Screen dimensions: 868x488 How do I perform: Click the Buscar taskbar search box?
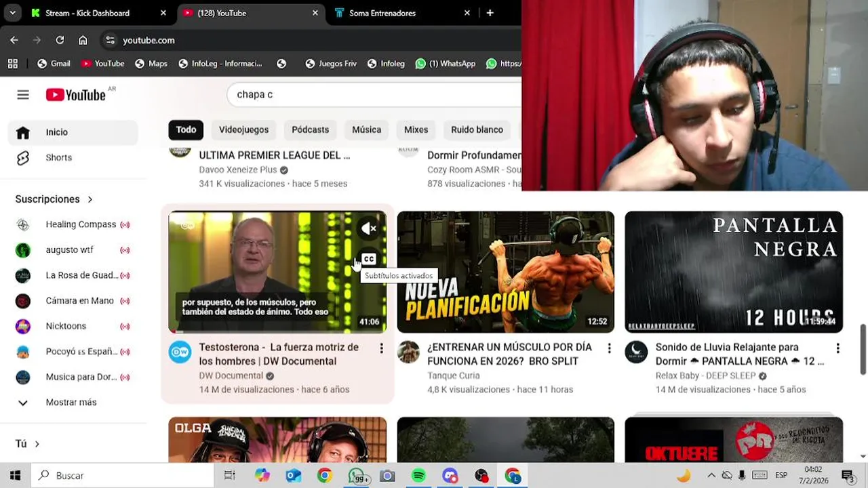click(x=122, y=476)
